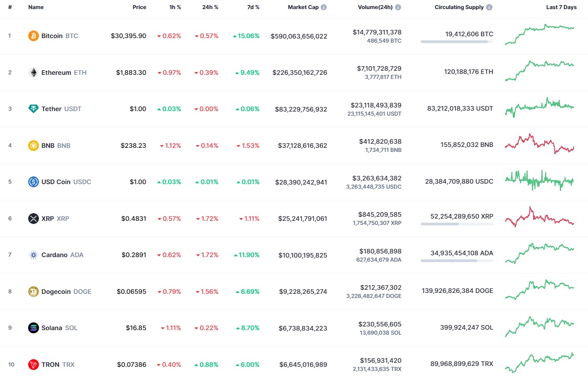Click the Ethereum 7-day sparkline chart
The image size is (588, 380).
[539, 72]
